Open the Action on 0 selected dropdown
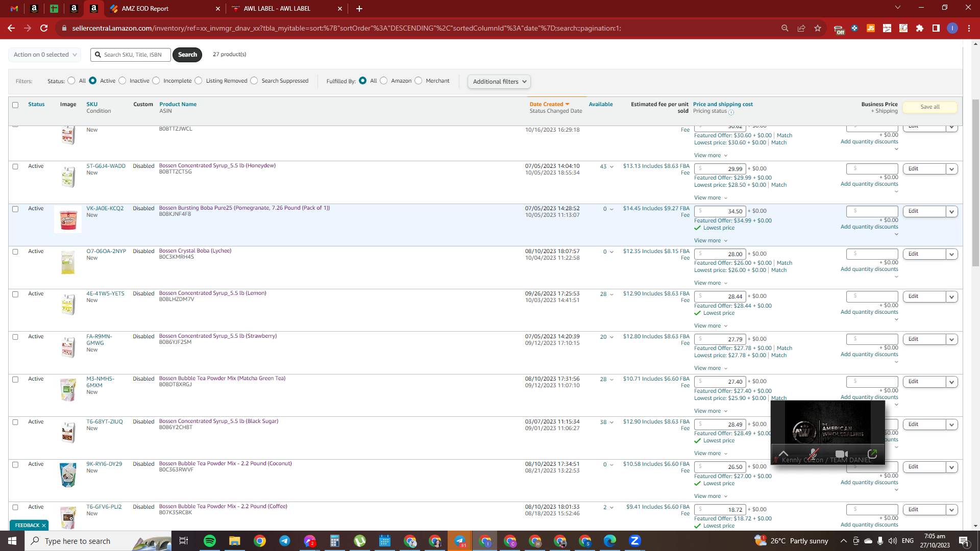The height and width of the screenshot is (551, 980). pos(45,55)
